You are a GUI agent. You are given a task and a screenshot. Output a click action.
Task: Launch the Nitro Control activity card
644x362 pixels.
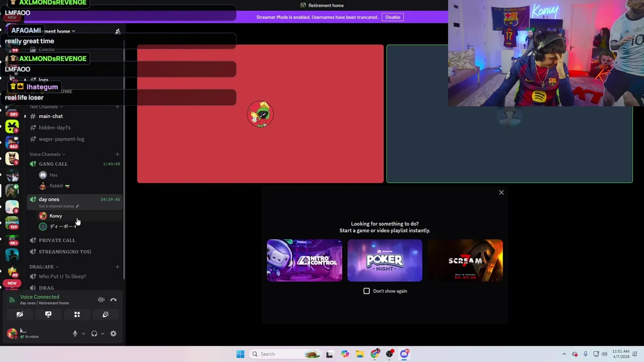tap(304, 260)
